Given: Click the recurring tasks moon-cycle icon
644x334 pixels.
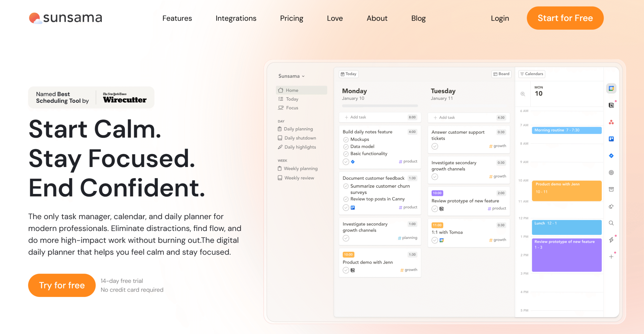Looking at the screenshot, I should (611, 207).
